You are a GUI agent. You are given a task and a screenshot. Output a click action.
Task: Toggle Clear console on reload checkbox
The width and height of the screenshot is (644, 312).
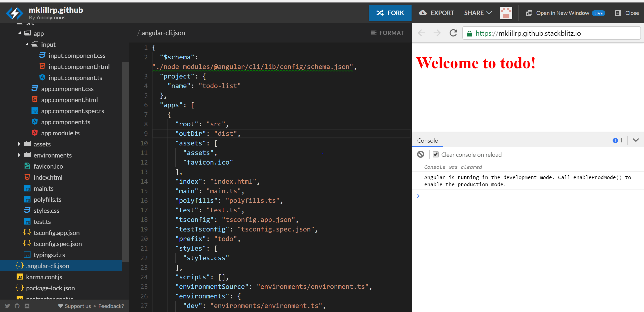click(x=436, y=154)
